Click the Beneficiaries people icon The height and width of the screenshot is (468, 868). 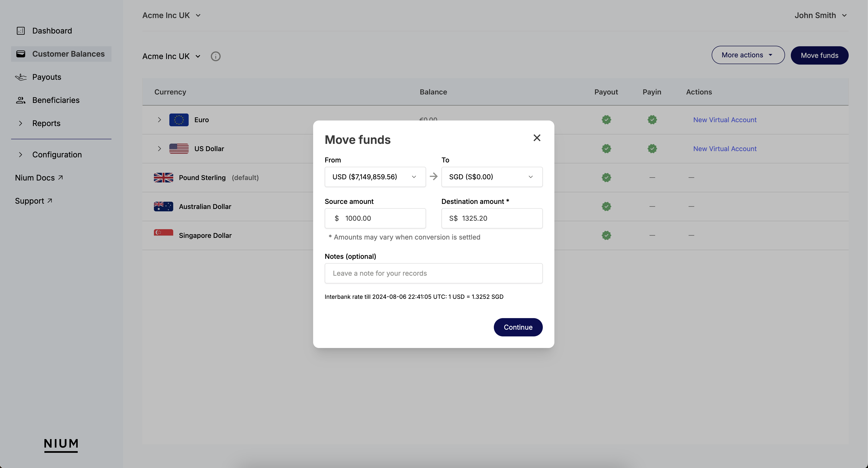pyautogui.click(x=21, y=100)
